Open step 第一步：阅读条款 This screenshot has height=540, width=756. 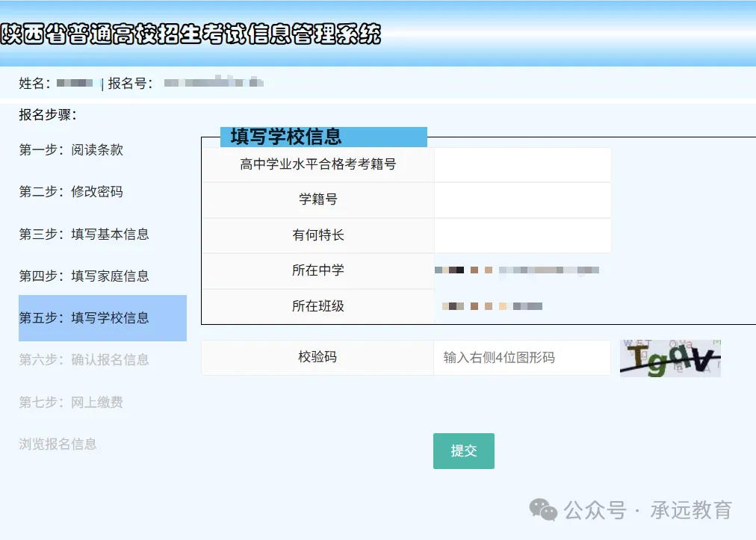(71, 150)
